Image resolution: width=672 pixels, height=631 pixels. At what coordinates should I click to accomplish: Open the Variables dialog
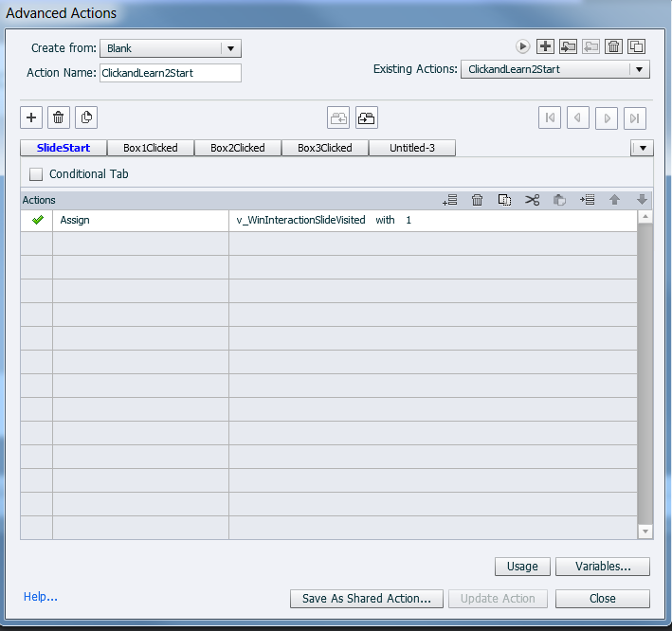coord(603,567)
